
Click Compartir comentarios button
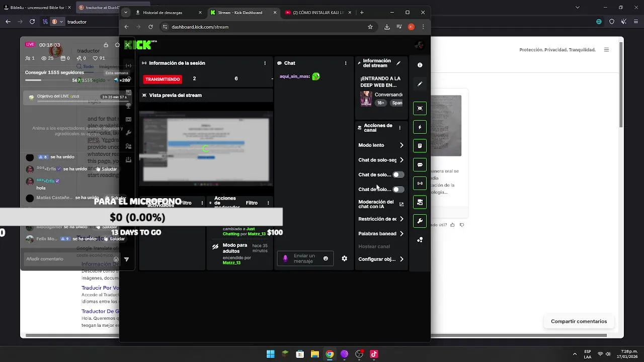point(579,321)
